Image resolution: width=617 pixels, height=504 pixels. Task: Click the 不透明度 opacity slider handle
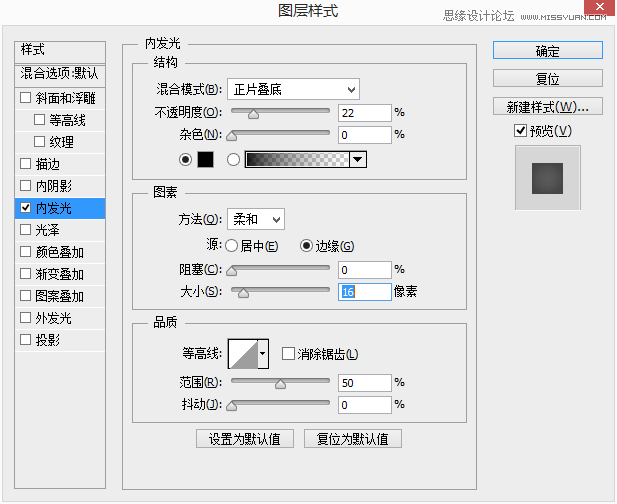point(253,114)
